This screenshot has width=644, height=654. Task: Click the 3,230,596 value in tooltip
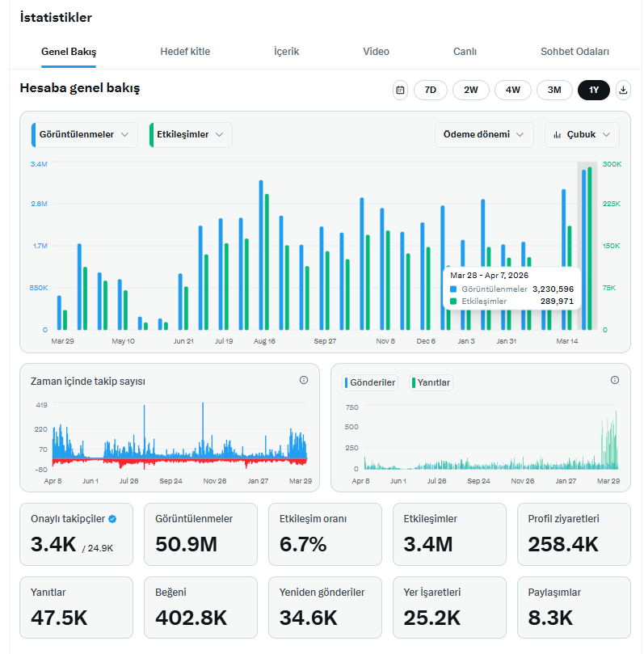click(553, 289)
